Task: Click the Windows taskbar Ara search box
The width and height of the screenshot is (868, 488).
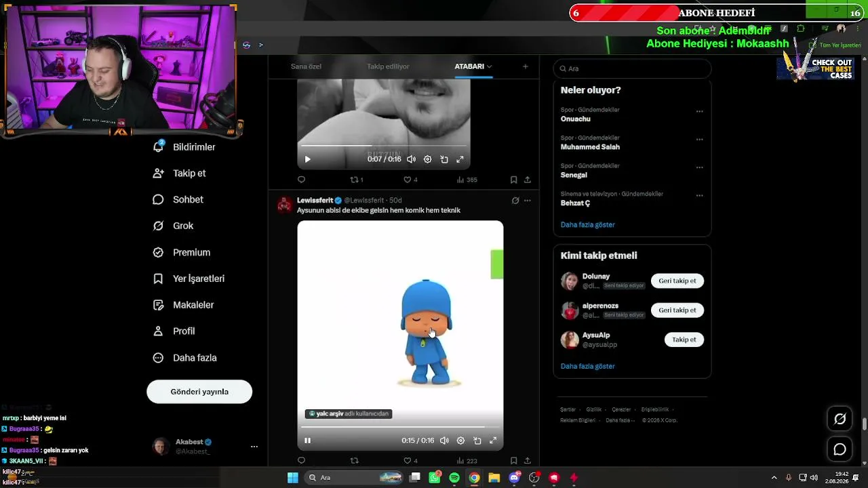Action: pyautogui.click(x=353, y=478)
